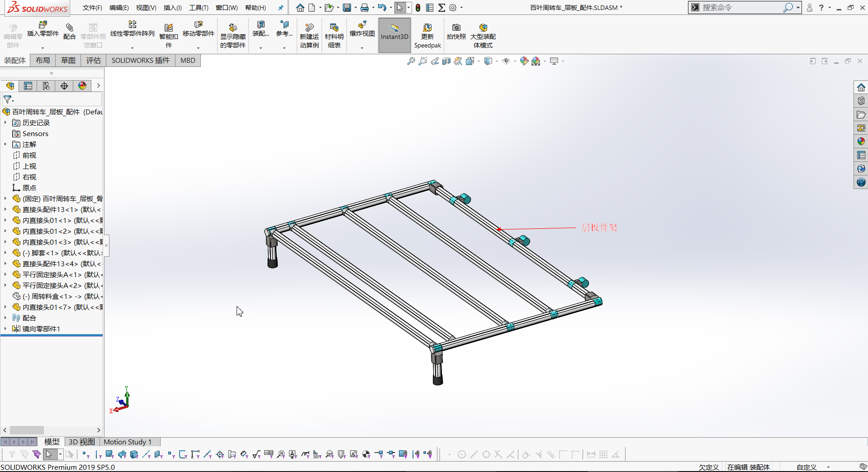The width and height of the screenshot is (868, 472).
Task: Click the 自定义 status bar units button
Action: [x=806, y=467]
